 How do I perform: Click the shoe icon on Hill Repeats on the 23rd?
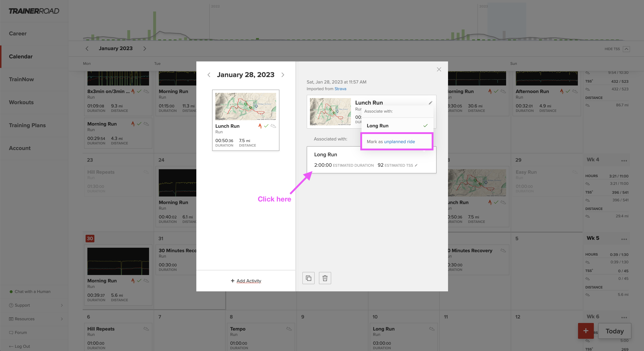(146, 172)
